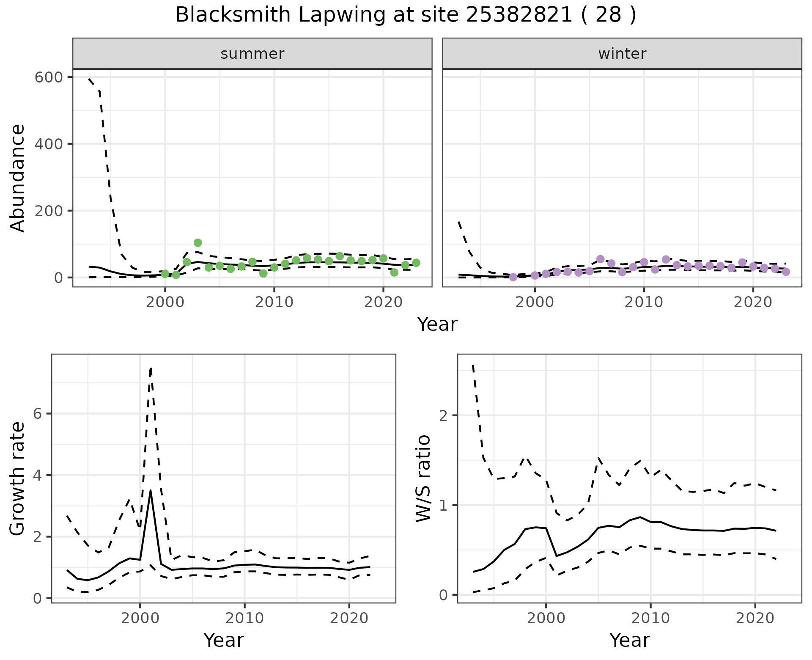Click the growth rate solid line peak at 2001
Viewport: 812px width, 660px height.
(x=151, y=491)
